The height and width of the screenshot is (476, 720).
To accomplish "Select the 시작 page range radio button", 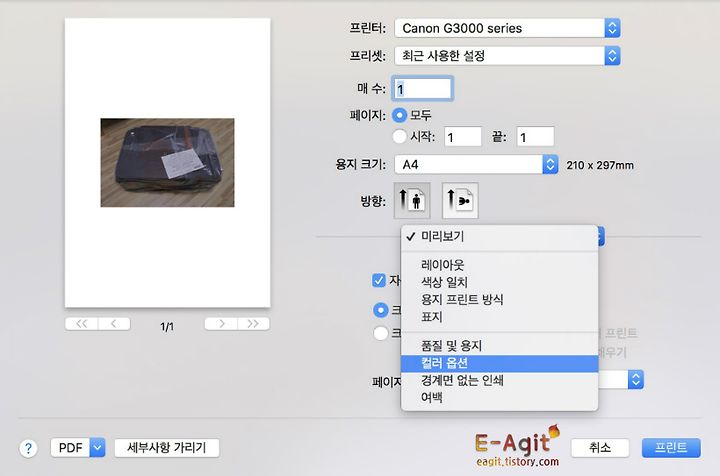I will (399, 136).
